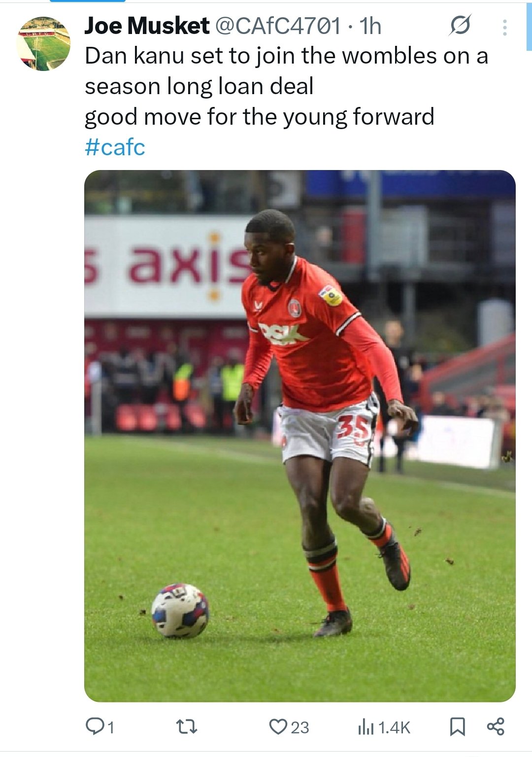Image resolution: width=532 pixels, height=757 pixels.
Task: Open the Grok explain-post icon
Action: pos(460,26)
